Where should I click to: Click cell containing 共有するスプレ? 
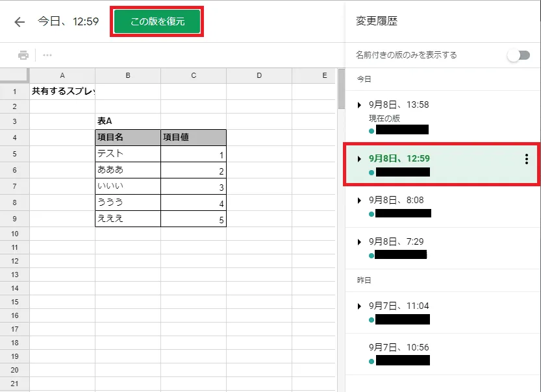pyautogui.click(x=62, y=92)
